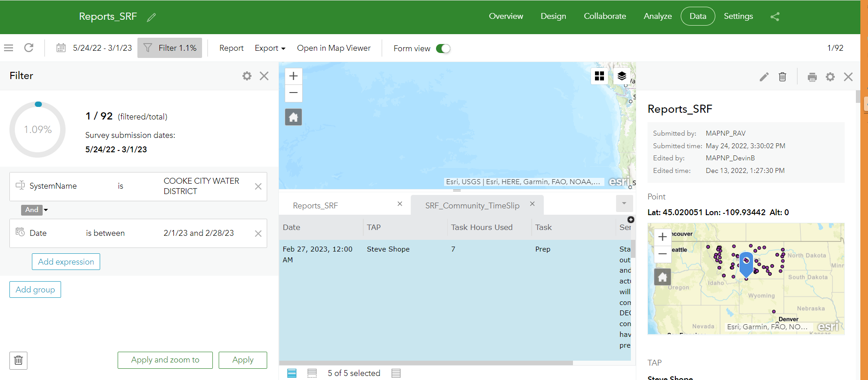868x380 pixels.
Task: Click the Report button
Action: (231, 48)
